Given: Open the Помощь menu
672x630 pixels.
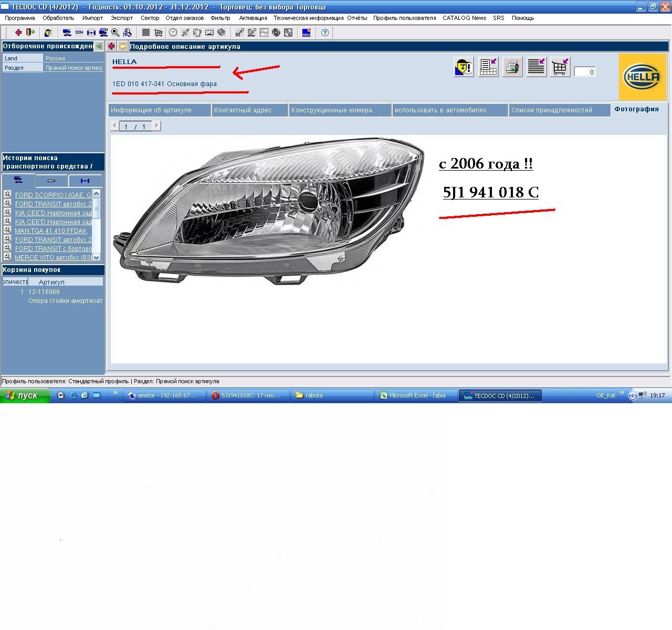Looking at the screenshot, I should click(x=523, y=18).
